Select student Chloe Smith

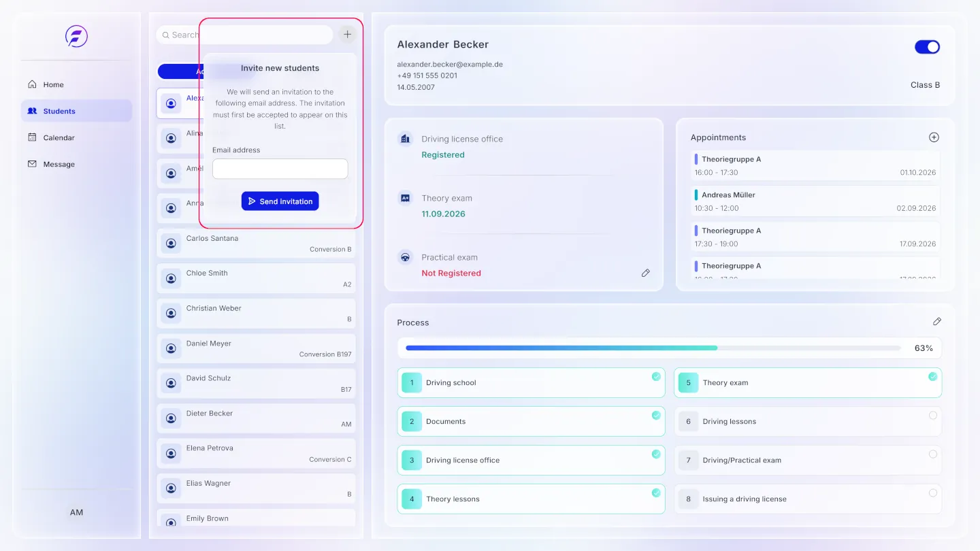(256, 278)
